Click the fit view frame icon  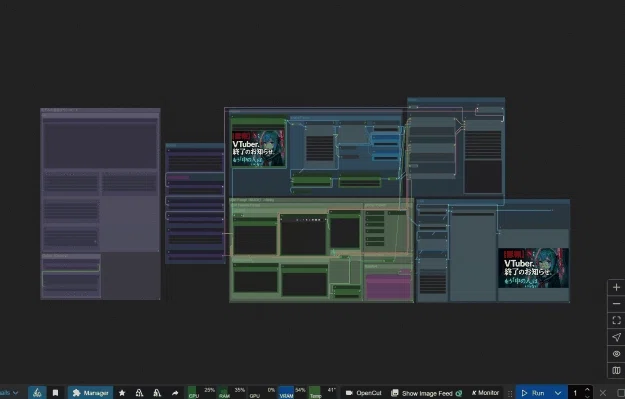coord(616,320)
